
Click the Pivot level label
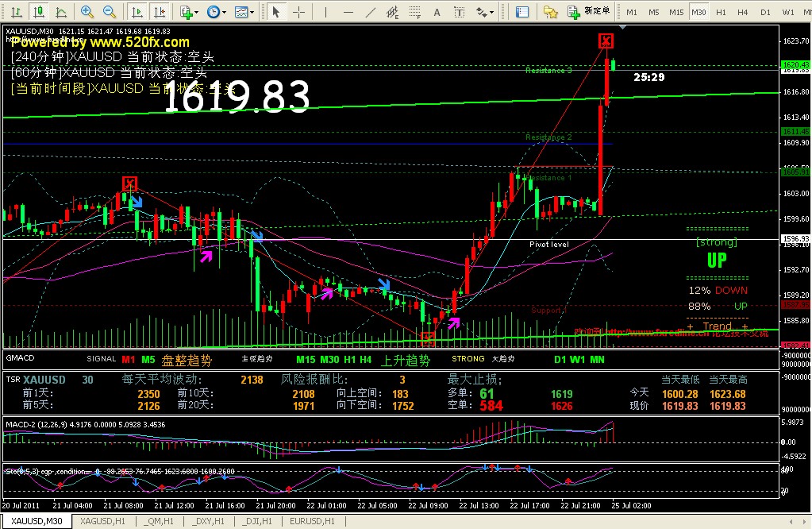tap(549, 245)
